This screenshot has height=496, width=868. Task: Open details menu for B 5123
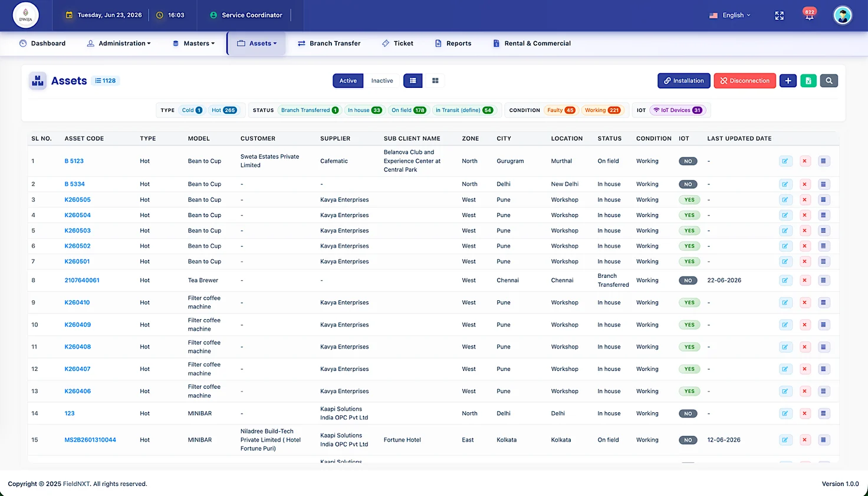click(x=824, y=161)
